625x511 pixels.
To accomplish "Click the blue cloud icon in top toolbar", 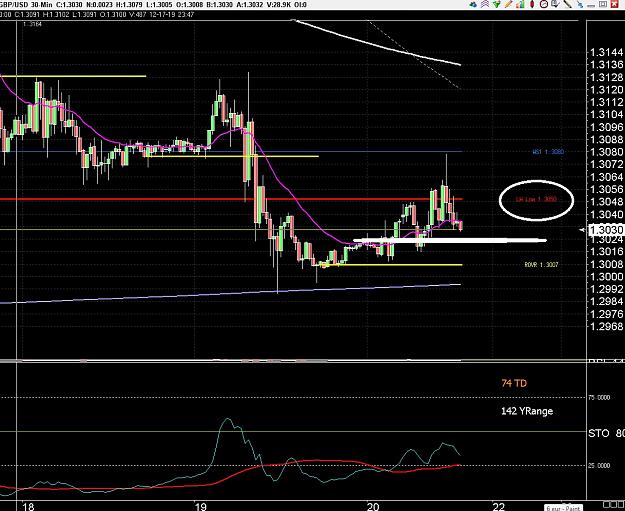I will (473, 4).
